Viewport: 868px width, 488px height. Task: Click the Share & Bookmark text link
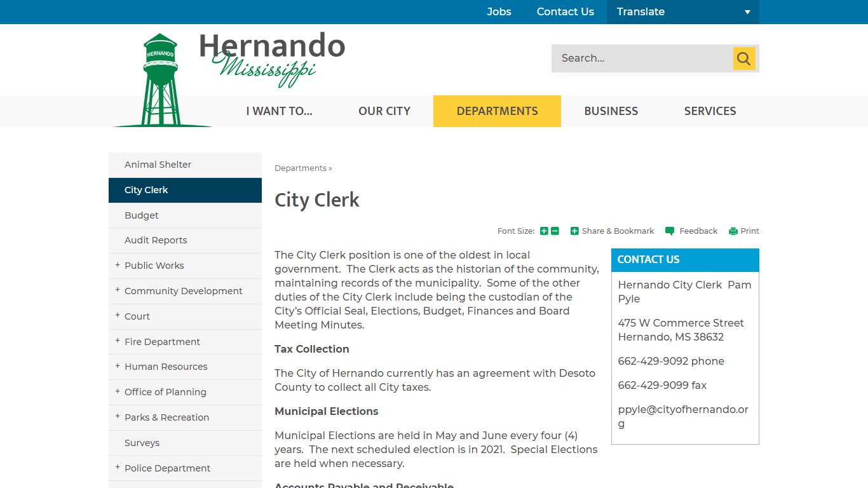tap(618, 231)
